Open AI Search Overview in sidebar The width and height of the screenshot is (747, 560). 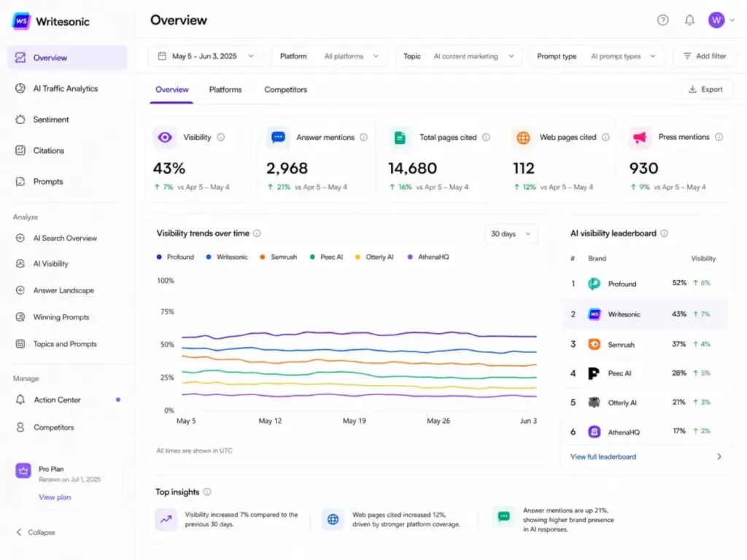tap(67, 238)
